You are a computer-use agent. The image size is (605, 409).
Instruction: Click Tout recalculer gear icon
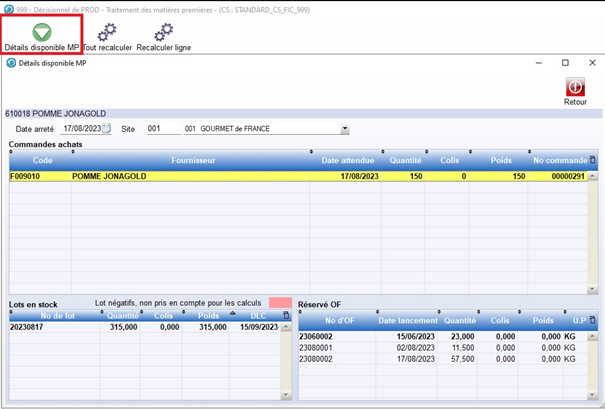click(107, 33)
